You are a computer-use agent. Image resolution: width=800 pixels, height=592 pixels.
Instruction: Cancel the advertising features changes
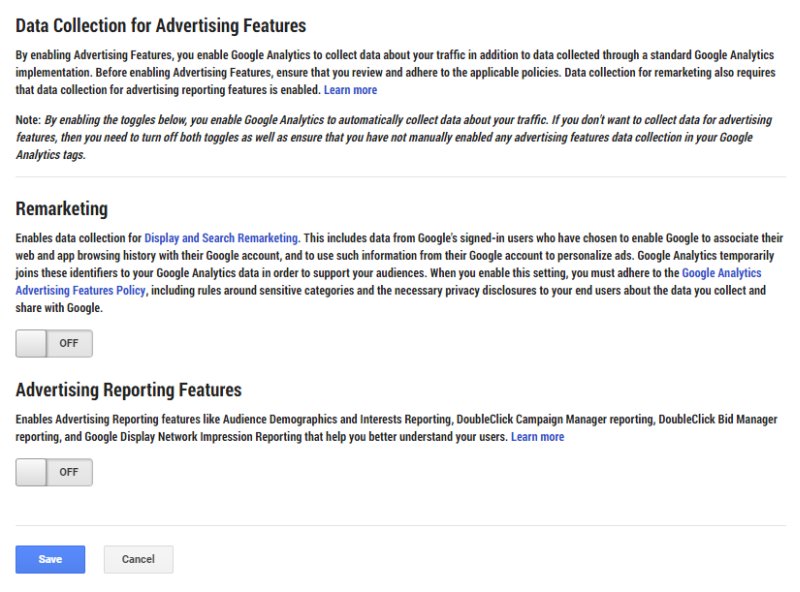click(x=138, y=559)
